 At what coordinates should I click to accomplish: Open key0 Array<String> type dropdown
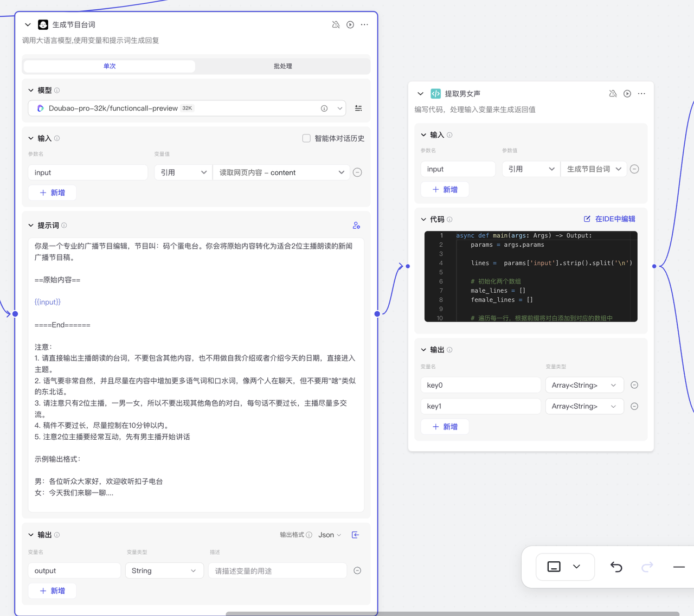584,385
